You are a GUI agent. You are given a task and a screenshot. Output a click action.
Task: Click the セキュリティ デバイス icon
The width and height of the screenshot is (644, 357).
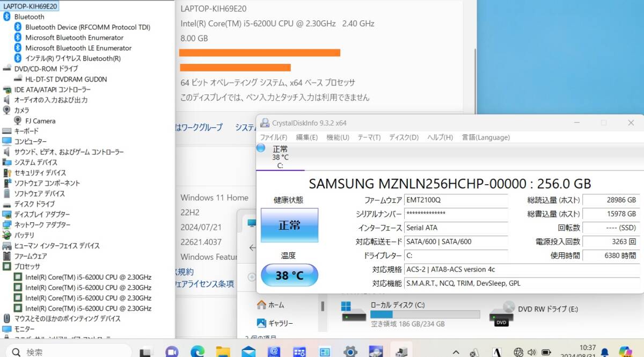tap(7, 173)
